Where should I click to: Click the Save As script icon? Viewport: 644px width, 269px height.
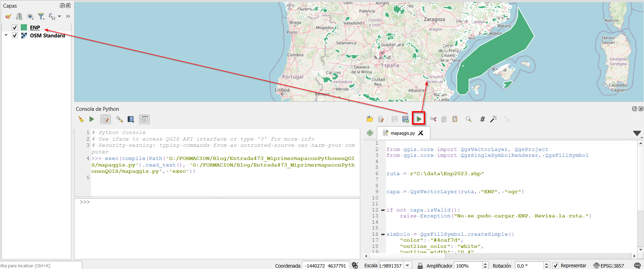tap(405, 119)
